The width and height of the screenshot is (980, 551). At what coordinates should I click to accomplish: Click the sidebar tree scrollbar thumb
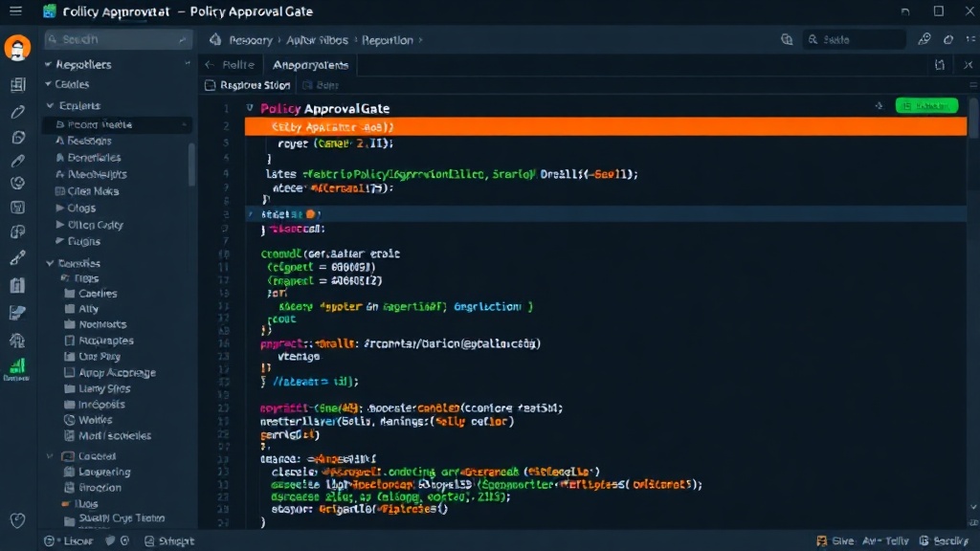coord(191,165)
